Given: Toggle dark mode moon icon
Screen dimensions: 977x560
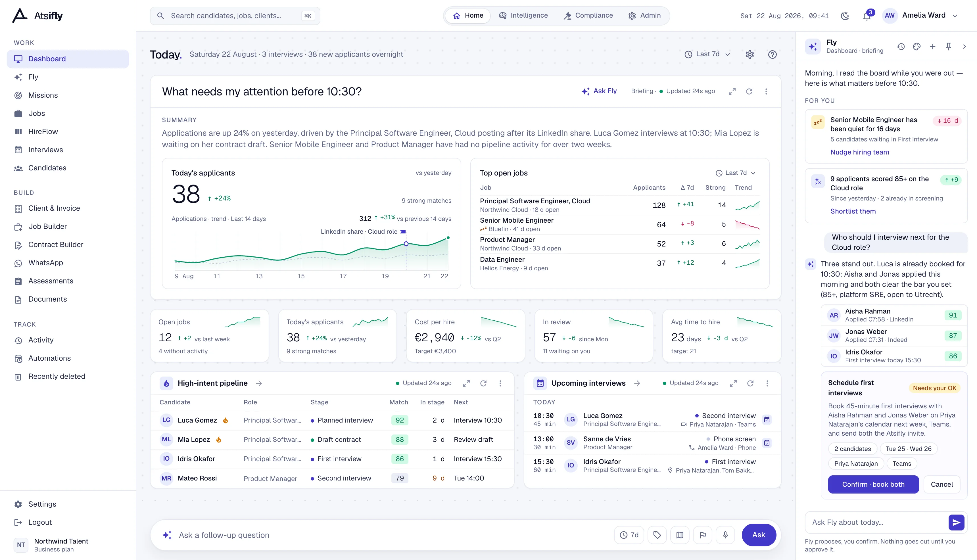Looking at the screenshot, I should click(x=845, y=16).
